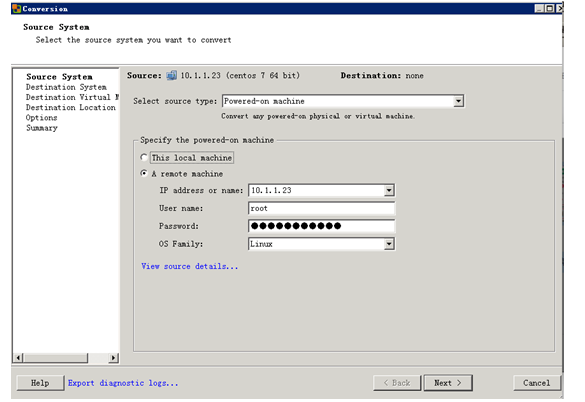Click the Conversion window title icon

(x=16, y=8)
